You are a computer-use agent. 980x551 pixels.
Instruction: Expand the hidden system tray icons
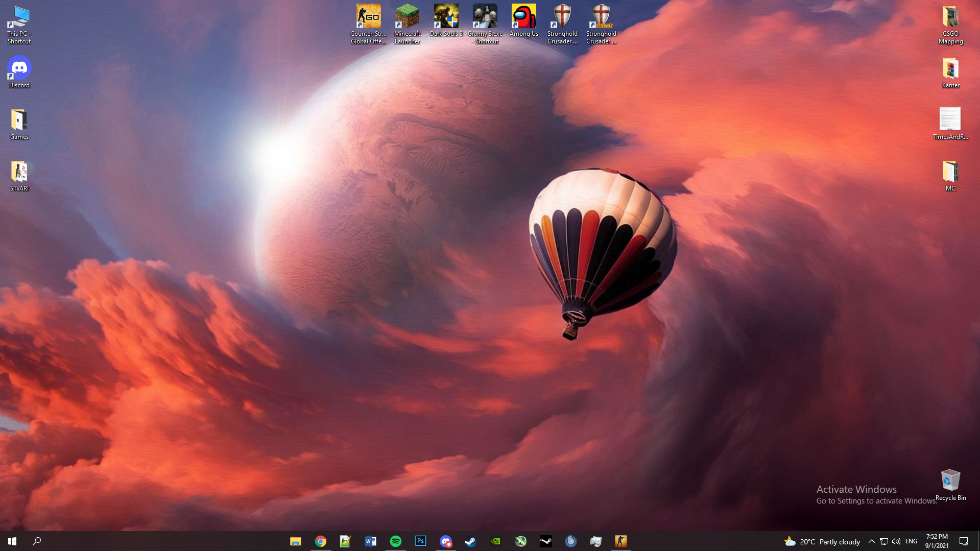pos(871,541)
